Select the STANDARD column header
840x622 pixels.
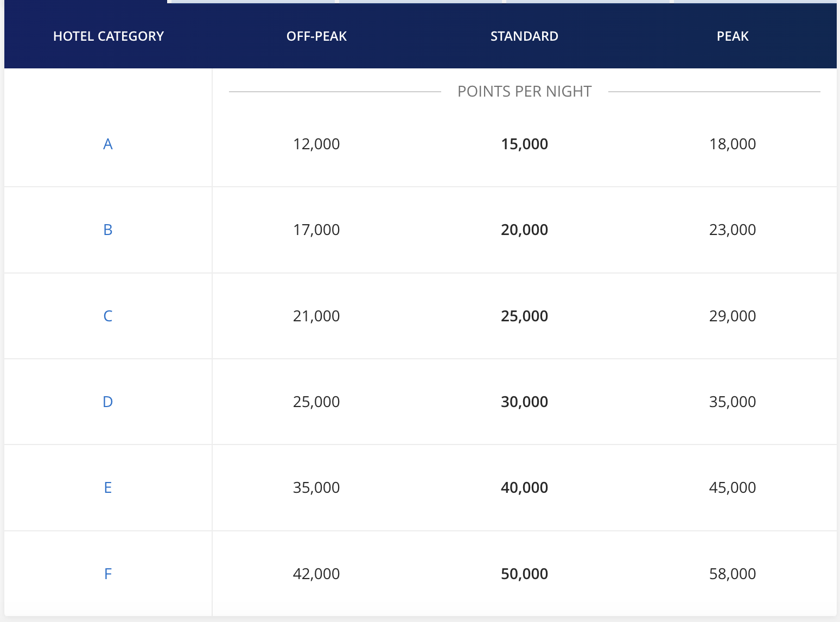(524, 36)
